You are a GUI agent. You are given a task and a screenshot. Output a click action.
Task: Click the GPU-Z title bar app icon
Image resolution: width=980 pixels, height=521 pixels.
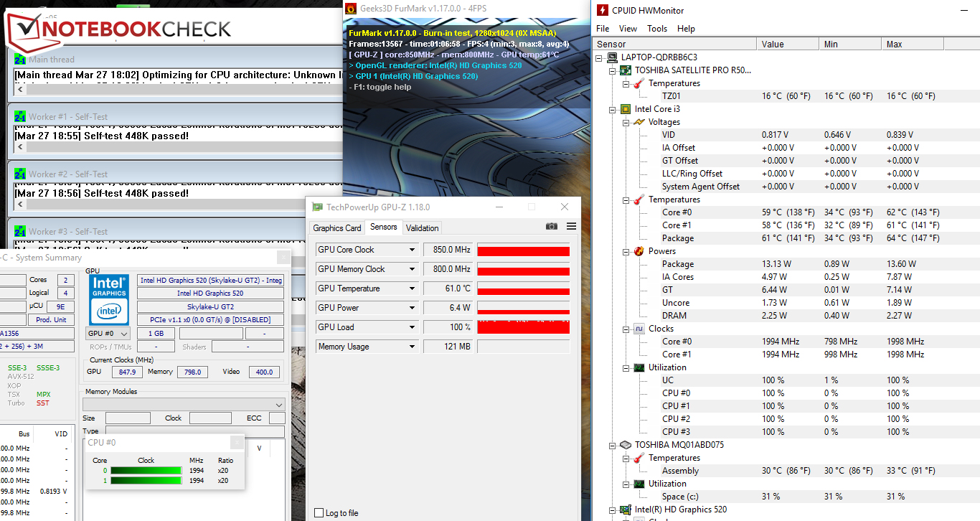(x=317, y=207)
